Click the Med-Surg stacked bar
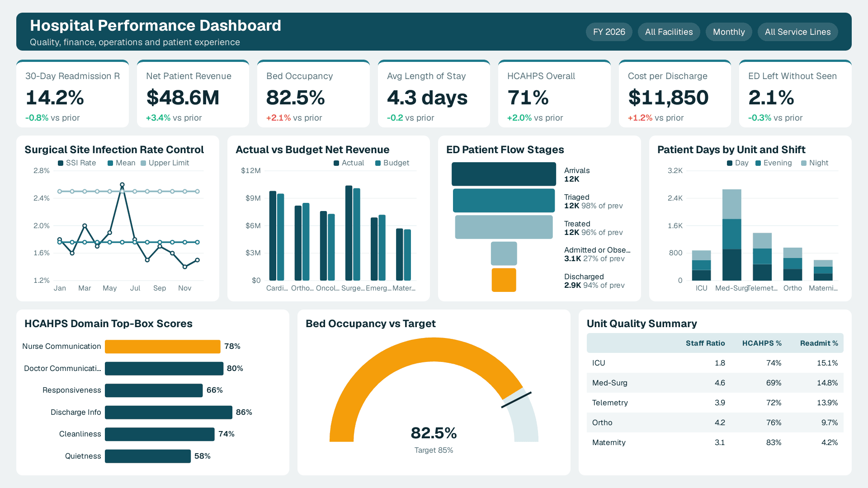 coord(732,235)
